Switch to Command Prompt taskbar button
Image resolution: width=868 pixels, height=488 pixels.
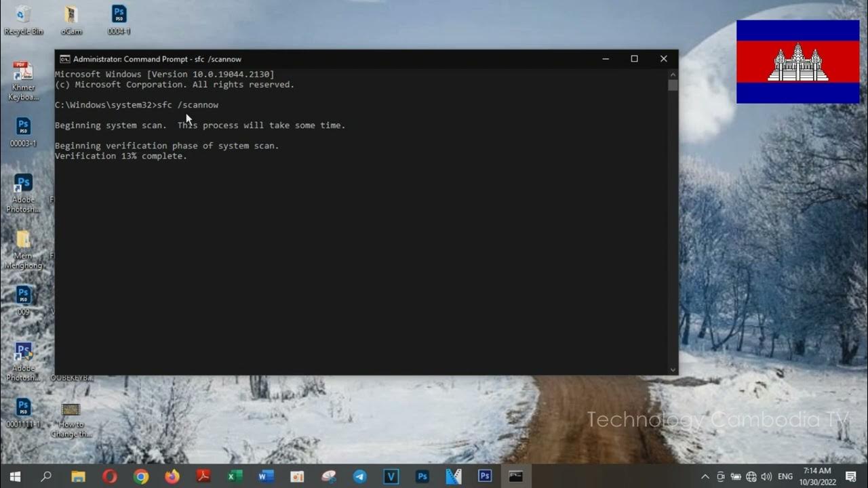coord(516,476)
